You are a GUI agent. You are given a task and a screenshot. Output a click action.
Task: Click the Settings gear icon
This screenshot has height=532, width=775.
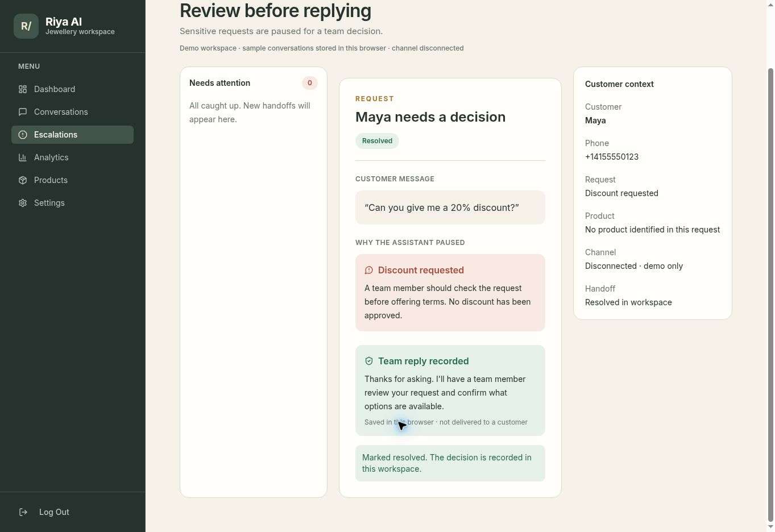pos(23,203)
